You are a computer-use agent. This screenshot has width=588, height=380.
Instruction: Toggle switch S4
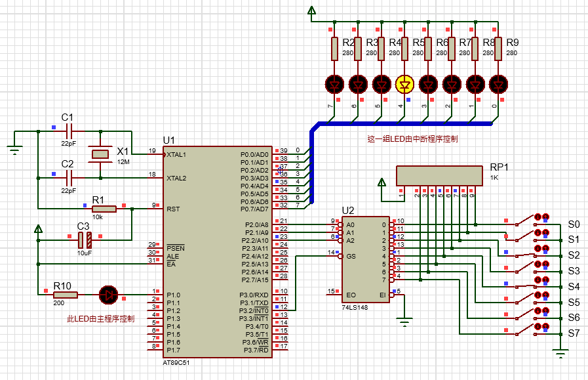525,286
